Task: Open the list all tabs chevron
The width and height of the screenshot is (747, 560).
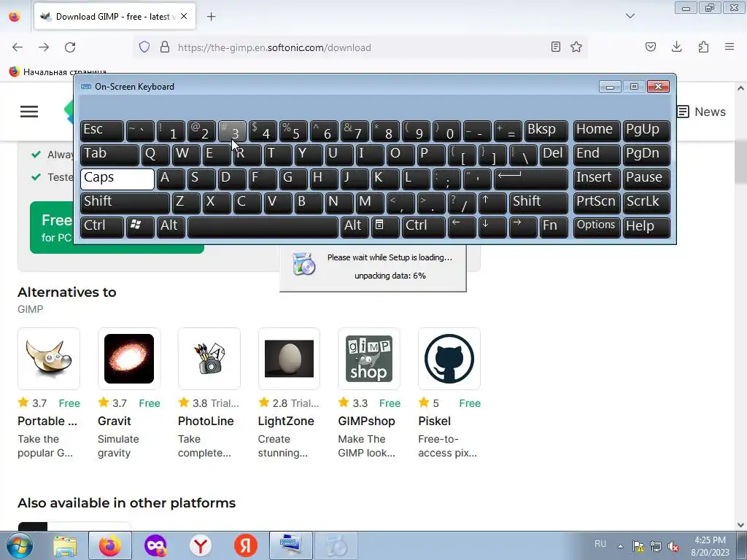Action: click(x=630, y=16)
